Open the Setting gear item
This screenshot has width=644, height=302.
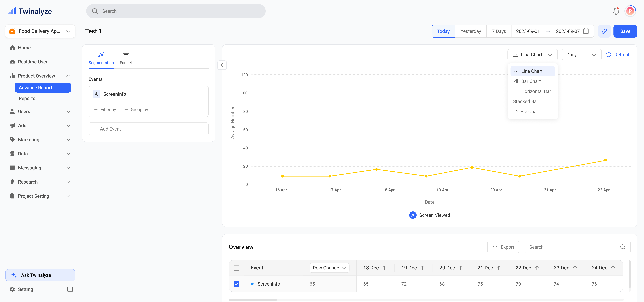(21, 289)
